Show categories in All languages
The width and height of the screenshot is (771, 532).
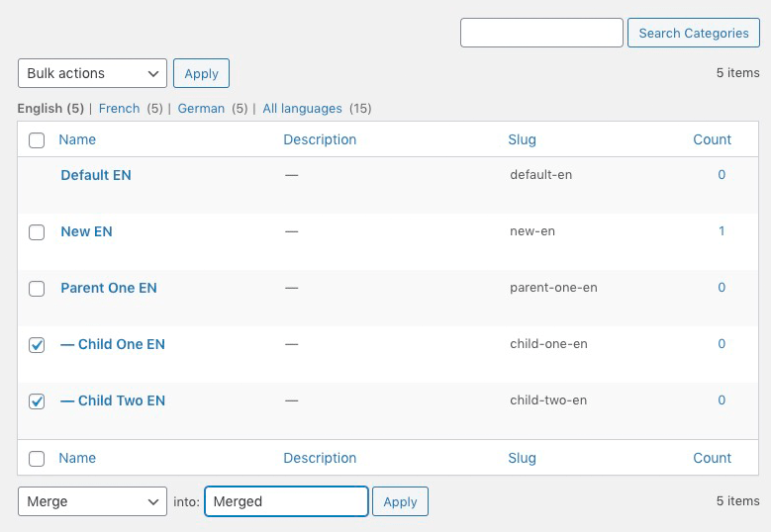point(302,109)
